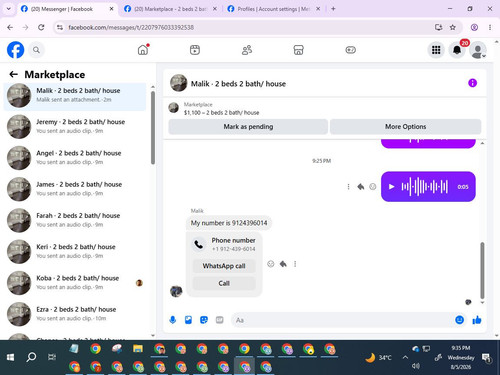Image resolution: width=500 pixels, height=375 pixels.
Task: Open Angel conversation in chat list
Action: coord(75,158)
